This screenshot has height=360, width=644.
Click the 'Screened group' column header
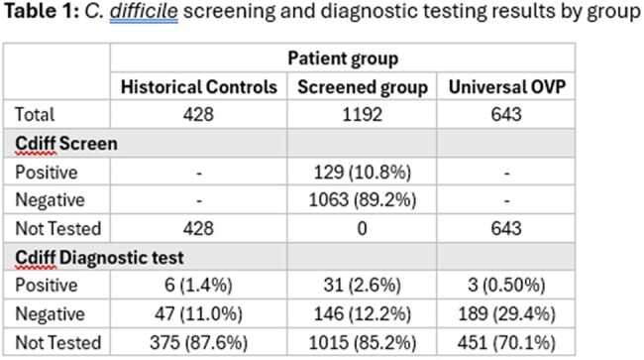coord(363,86)
